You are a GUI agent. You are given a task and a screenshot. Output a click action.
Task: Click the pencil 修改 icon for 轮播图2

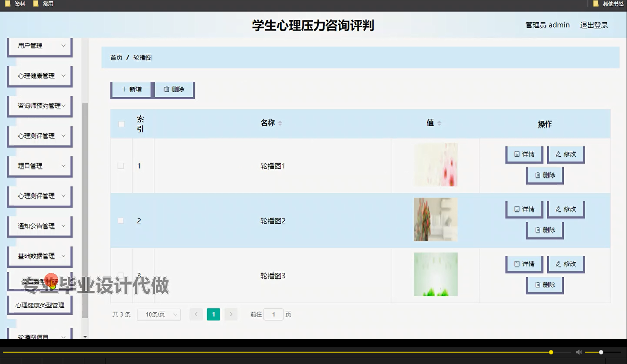pos(559,209)
